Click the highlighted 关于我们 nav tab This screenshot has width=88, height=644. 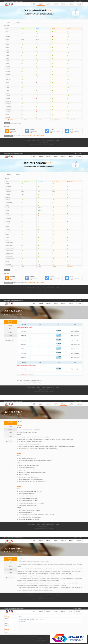[x=71, y=541]
